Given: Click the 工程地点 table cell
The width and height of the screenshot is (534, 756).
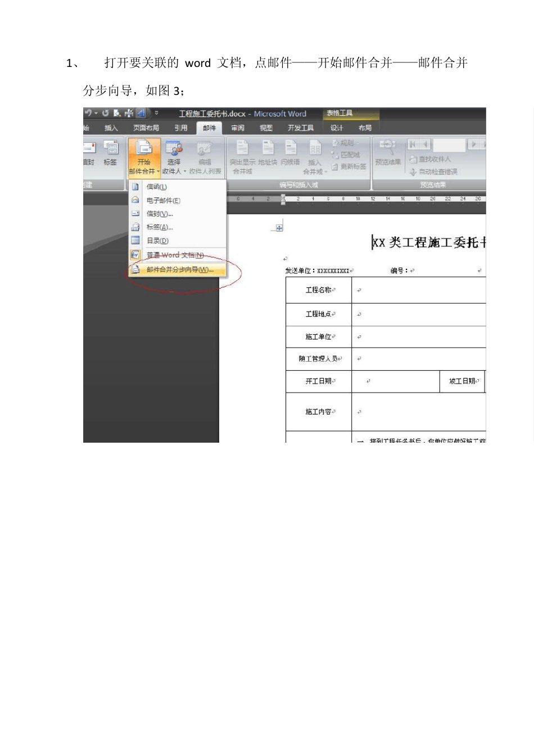Looking at the screenshot, I should pyautogui.click(x=319, y=314).
